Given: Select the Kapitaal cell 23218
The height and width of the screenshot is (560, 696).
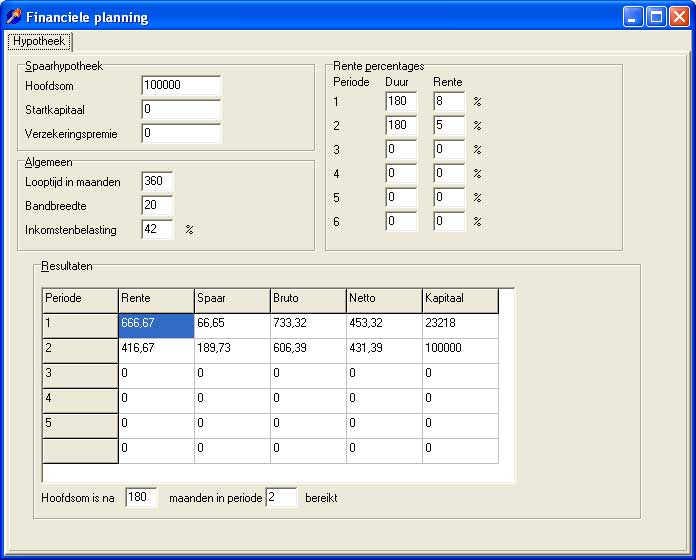Looking at the screenshot, I should (x=460, y=326).
